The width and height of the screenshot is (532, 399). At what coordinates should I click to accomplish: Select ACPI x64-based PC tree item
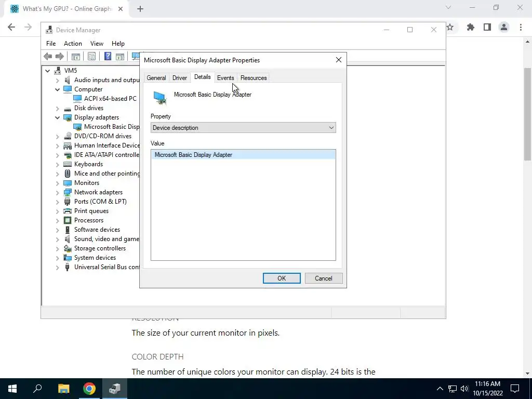(110, 99)
